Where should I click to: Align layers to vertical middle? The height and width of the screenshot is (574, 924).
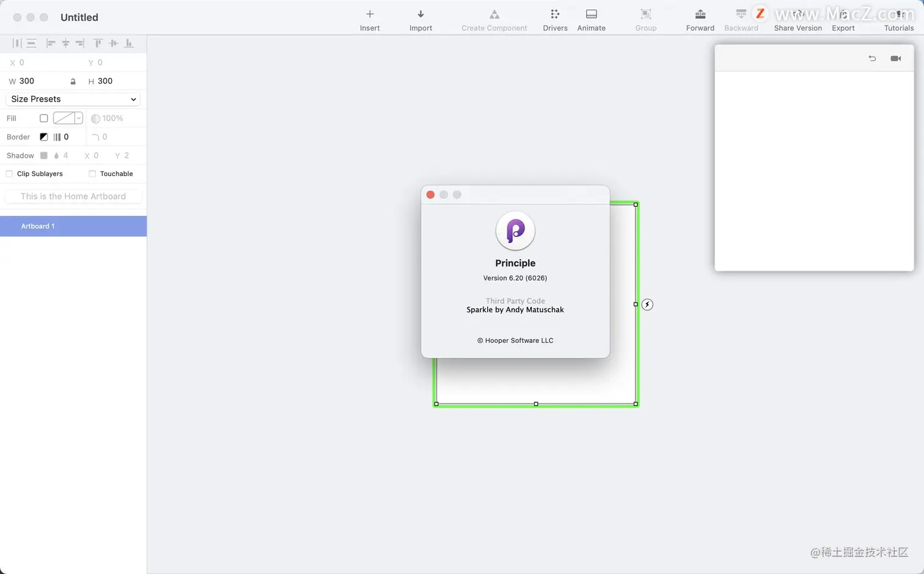click(113, 43)
